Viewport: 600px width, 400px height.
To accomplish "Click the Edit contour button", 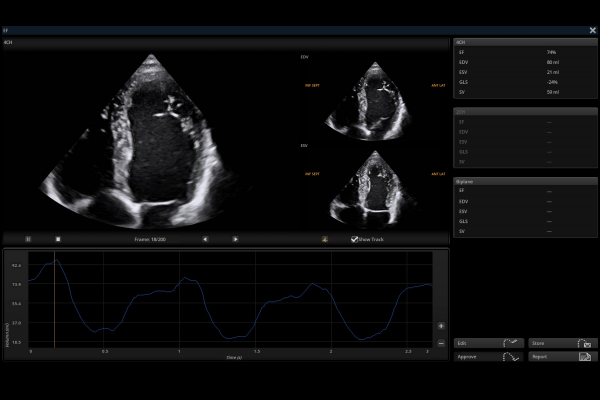I will pos(489,343).
